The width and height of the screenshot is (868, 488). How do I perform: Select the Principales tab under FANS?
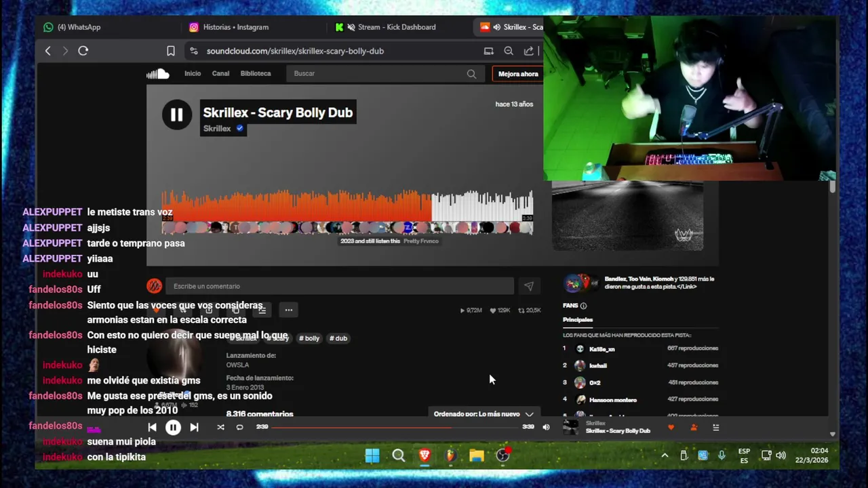point(578,319)
